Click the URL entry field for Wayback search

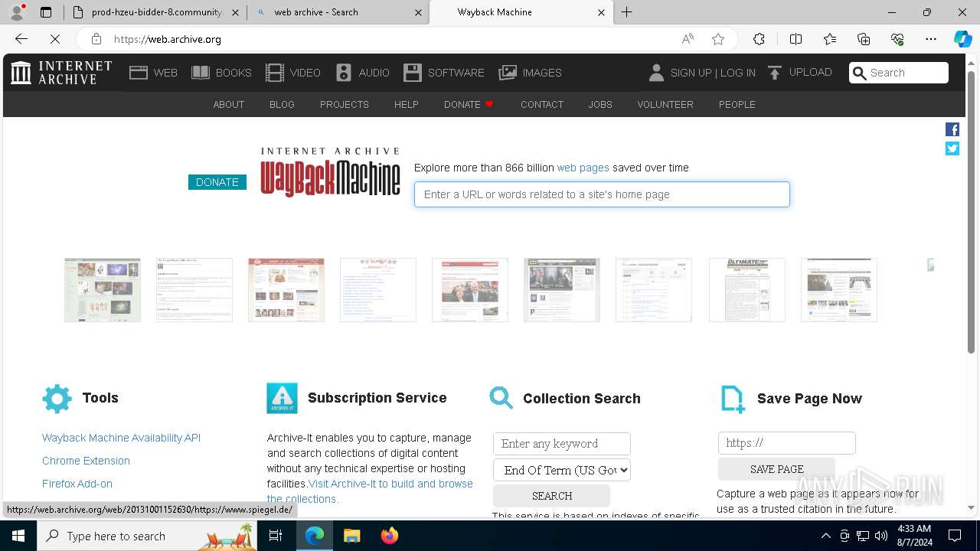click(602, 194)
